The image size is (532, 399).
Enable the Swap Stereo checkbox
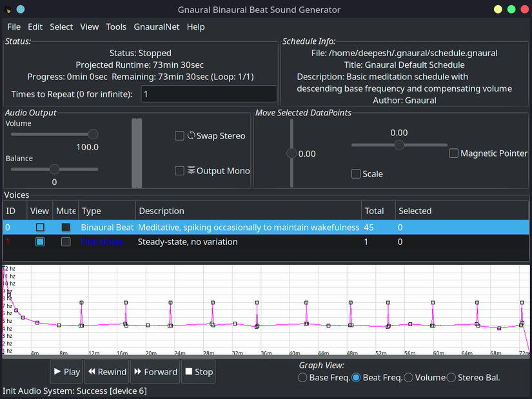tap(179, 136)
